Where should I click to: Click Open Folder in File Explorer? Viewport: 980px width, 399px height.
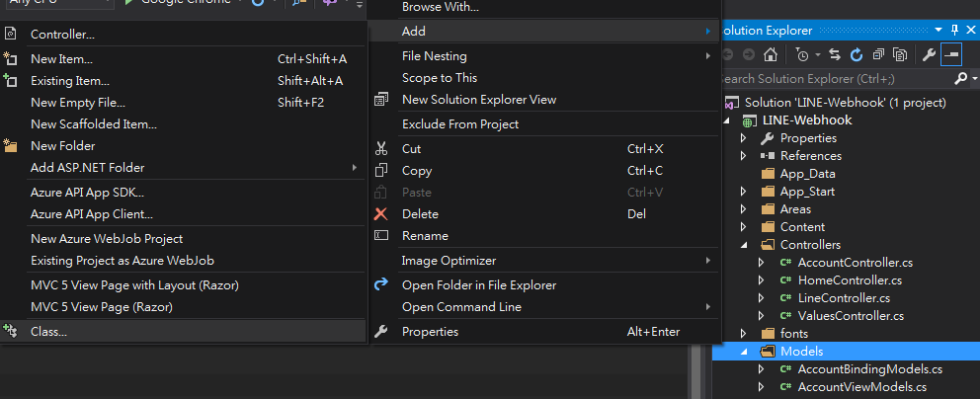478,285
